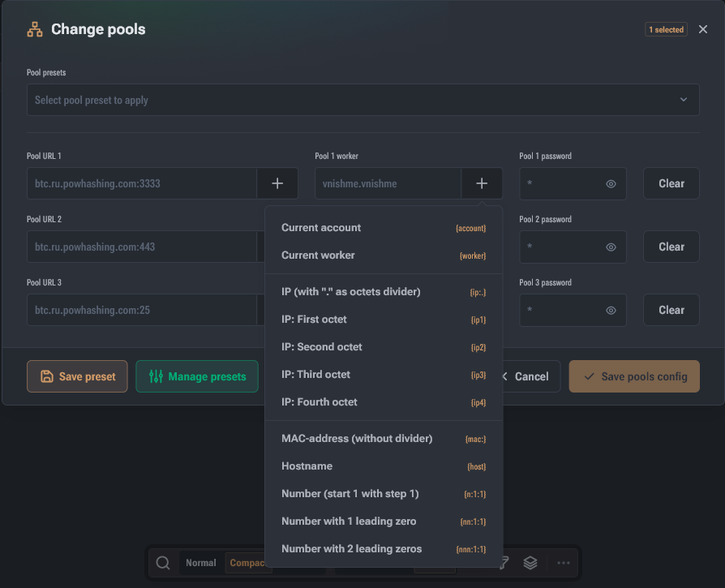Switch to Normal view mode

200,563
